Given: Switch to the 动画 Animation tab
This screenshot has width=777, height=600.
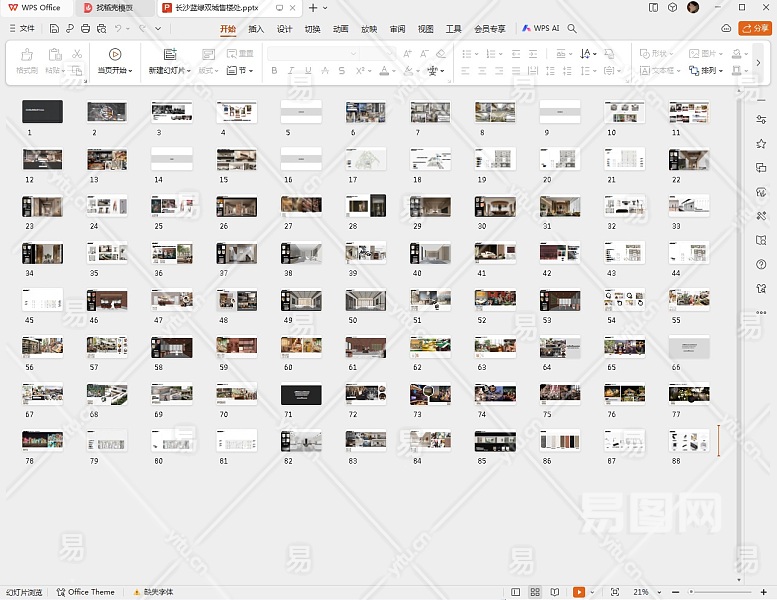Looking at the screenshot, I should pos(341,29).
